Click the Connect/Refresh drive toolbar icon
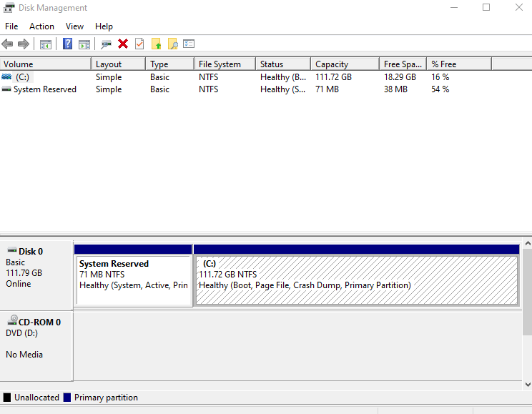The image size is (532, 414). (107, 44)
